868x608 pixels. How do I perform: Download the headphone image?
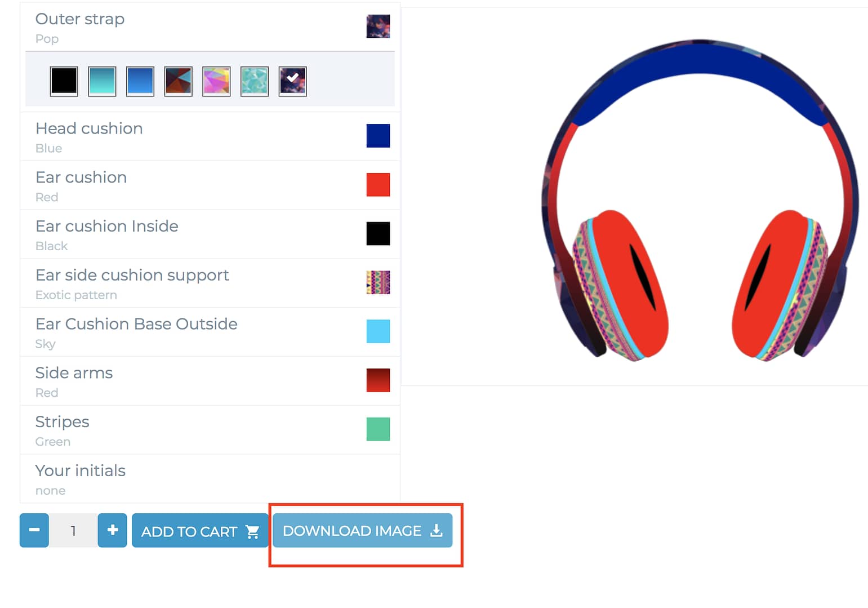point(363,530)
